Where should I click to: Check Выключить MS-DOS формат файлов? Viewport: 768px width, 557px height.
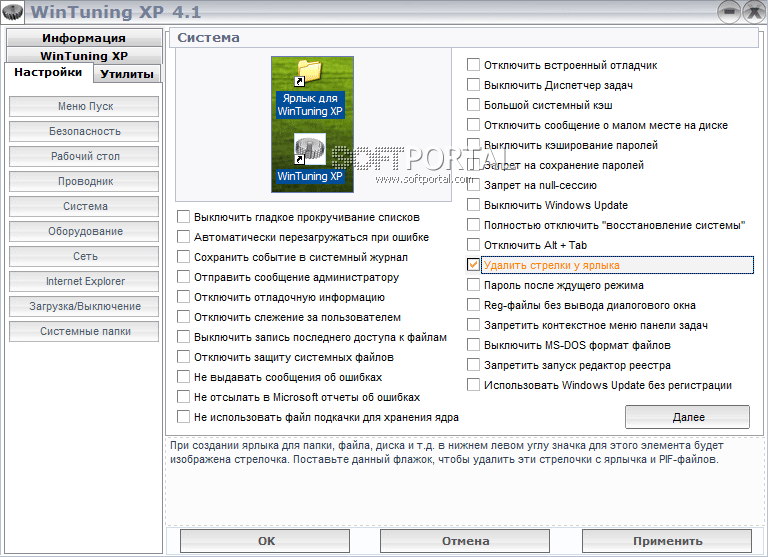(x=473, y=345)
